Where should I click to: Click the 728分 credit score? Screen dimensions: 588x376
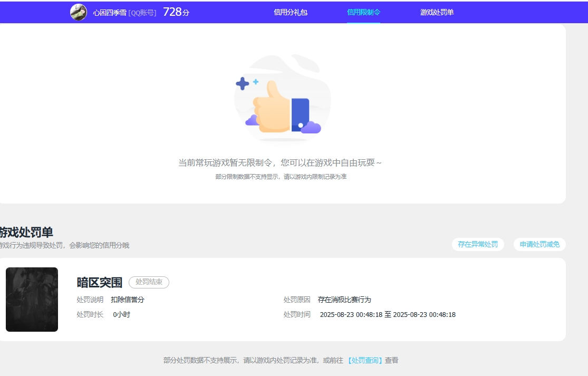[x=176, y=12]
